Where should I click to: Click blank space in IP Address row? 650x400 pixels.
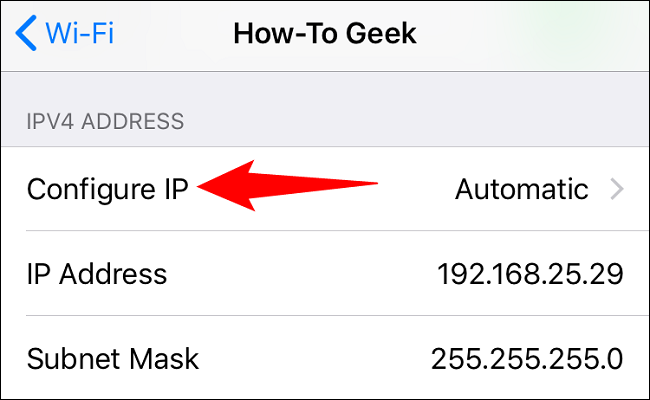click(300, 273)
